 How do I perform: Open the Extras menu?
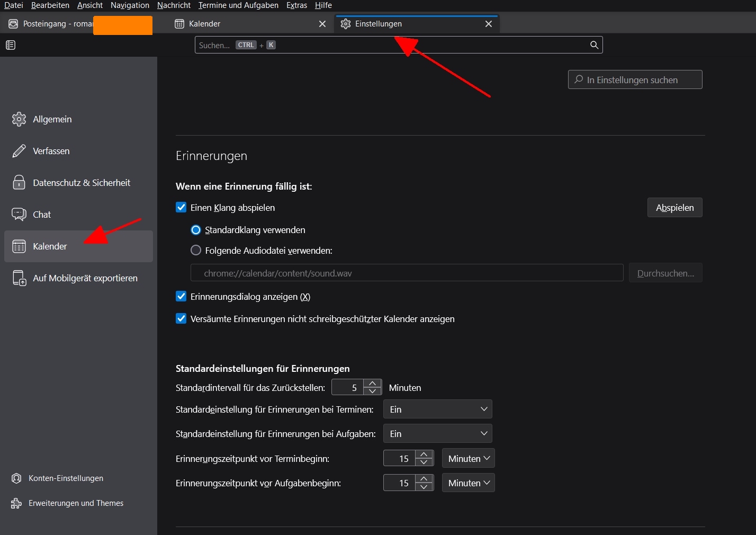pyautogui.click(x=296, y=5)
